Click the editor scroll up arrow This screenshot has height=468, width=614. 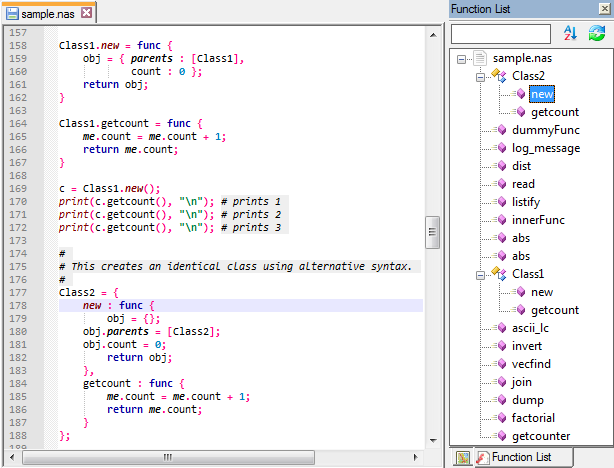[433, 35]
